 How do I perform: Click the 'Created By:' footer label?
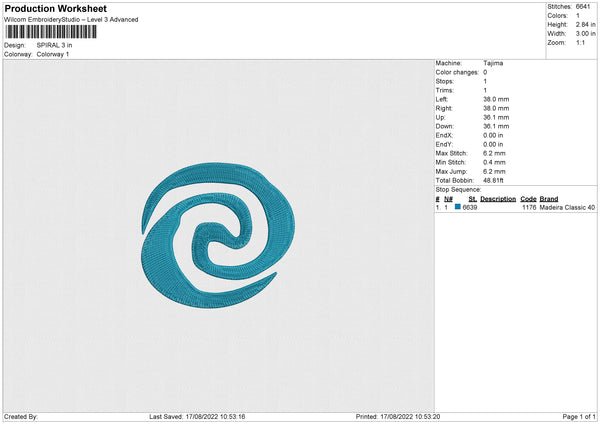click(21, 417)
